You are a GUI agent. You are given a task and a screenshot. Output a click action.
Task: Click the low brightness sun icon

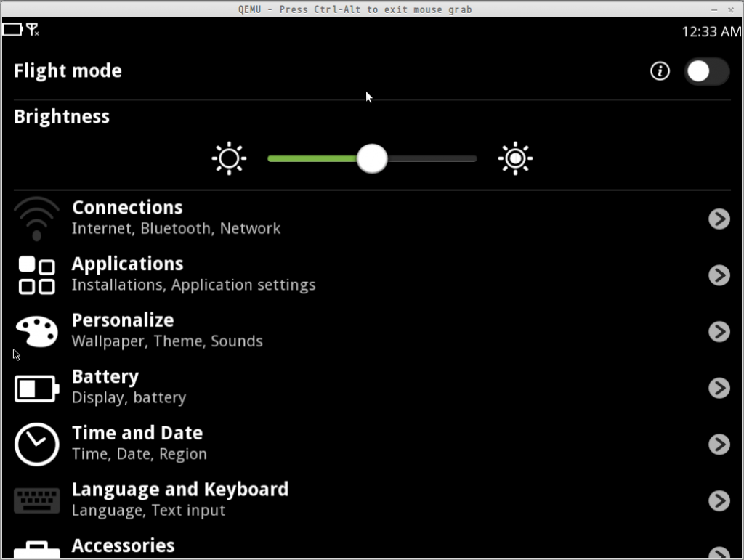(229, 158)
